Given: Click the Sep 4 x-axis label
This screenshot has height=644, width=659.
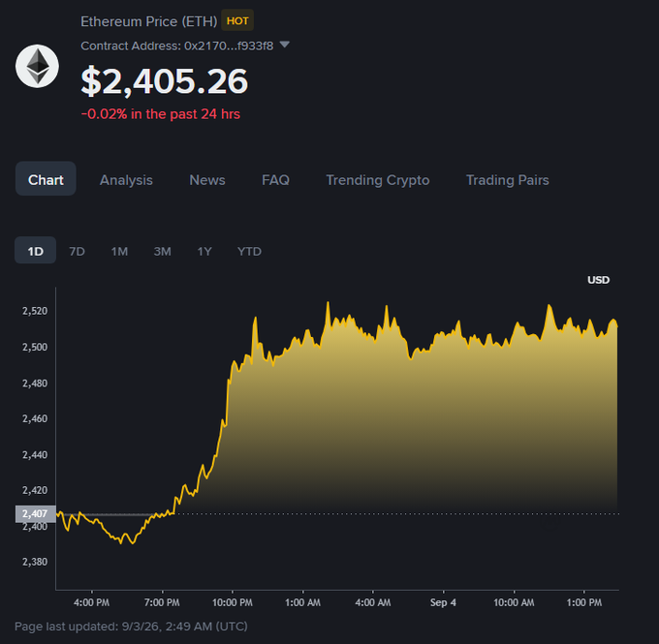Looking at the screenshot, I should click(443, 602).
